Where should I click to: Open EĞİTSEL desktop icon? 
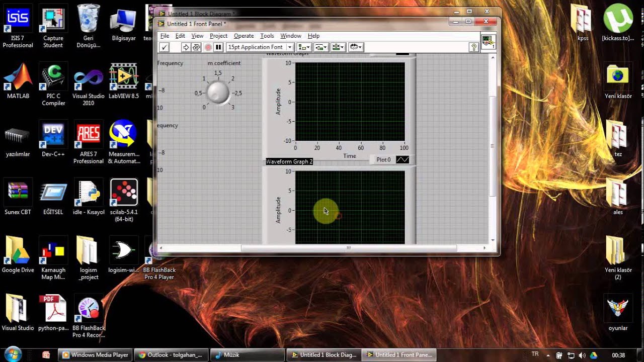tap(53, 197)
